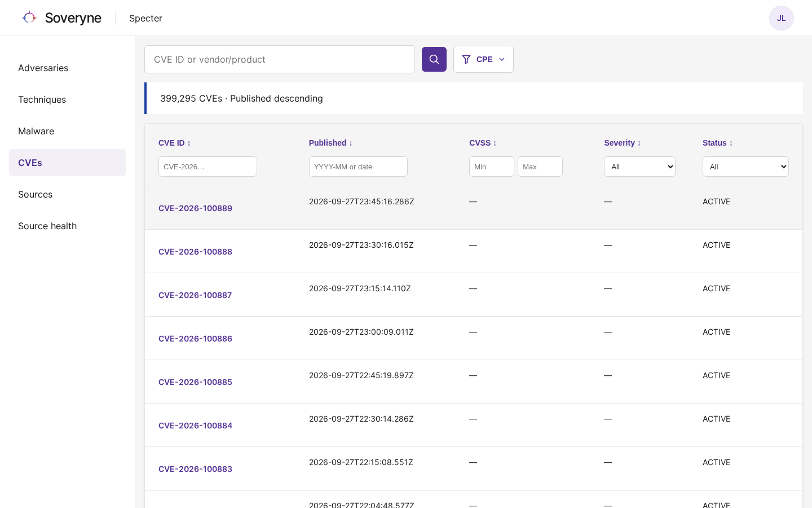This screenshot has width=812, height=508.
Task: Click timestamp 2026-09-27T22:45:19.897Z
Action: point(361,375)
